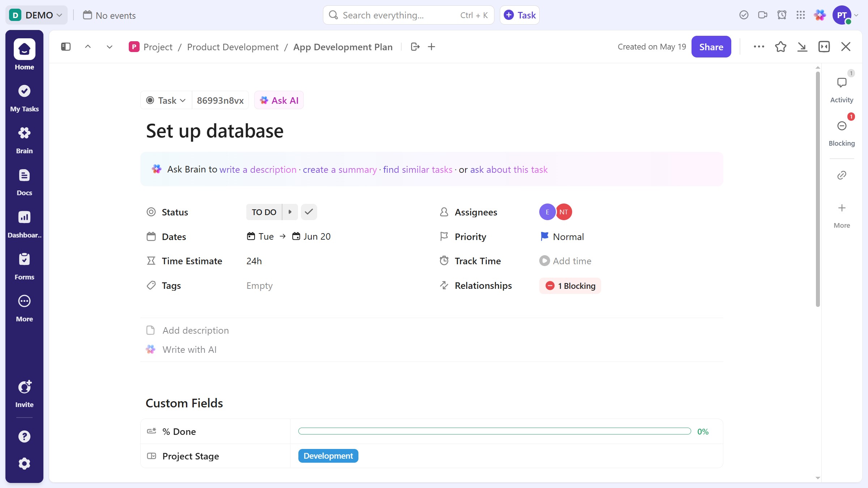Open the TO DO status dropdown

click(x=264, y=212)
